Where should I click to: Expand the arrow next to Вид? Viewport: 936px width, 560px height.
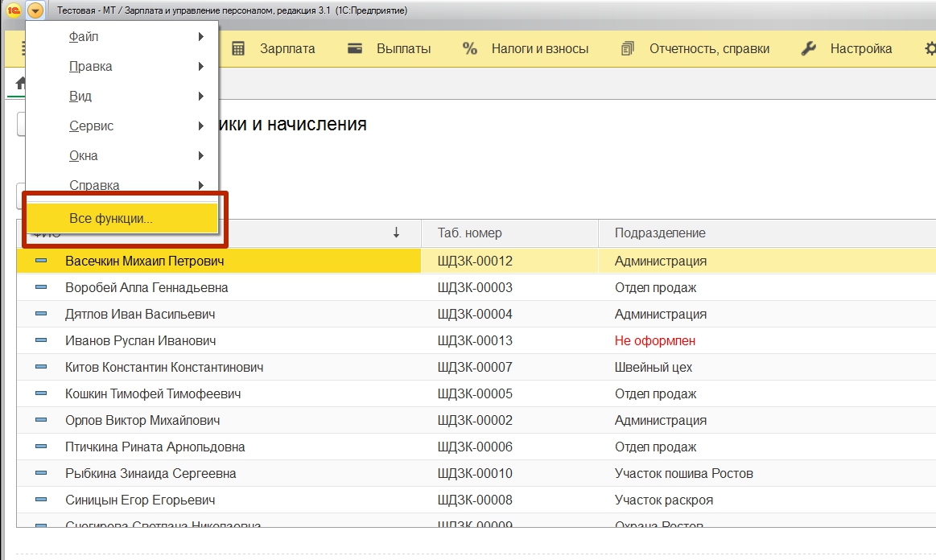[x=201, y=96]
